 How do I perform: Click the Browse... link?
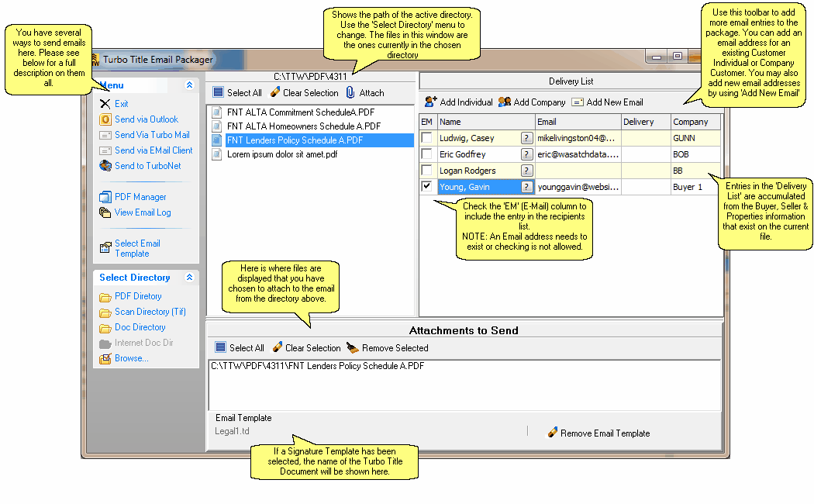pyautogui.click(x=131, y=358)
